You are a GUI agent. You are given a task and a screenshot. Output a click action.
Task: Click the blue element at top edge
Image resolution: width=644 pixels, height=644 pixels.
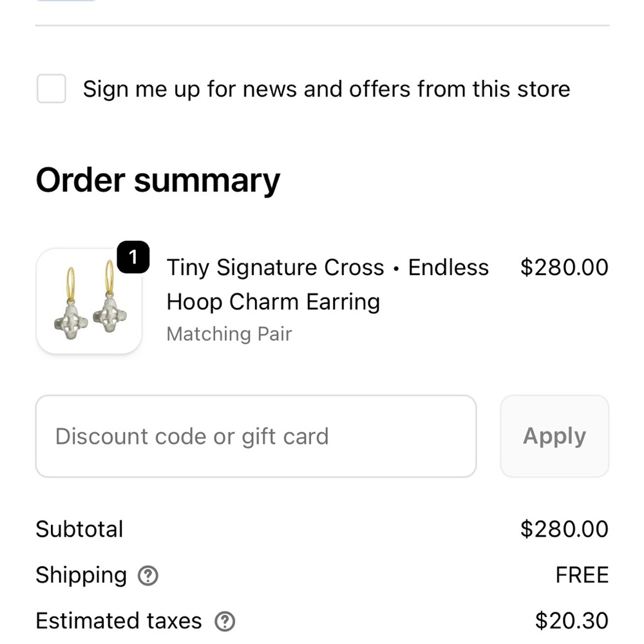pyautogui.click(x=66, y=1)
